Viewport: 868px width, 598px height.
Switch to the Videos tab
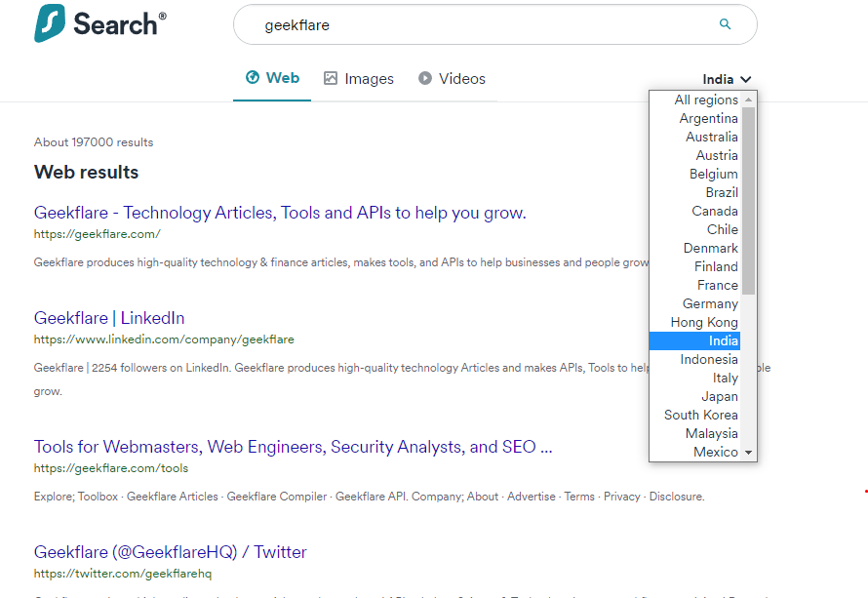pos(461,79)
